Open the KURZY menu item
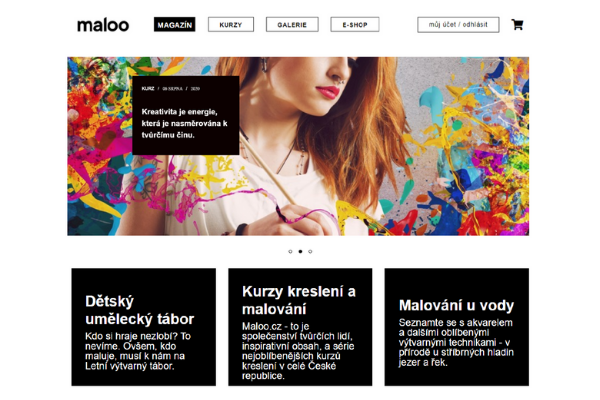600x400 pixels. [x=231, y=24]
